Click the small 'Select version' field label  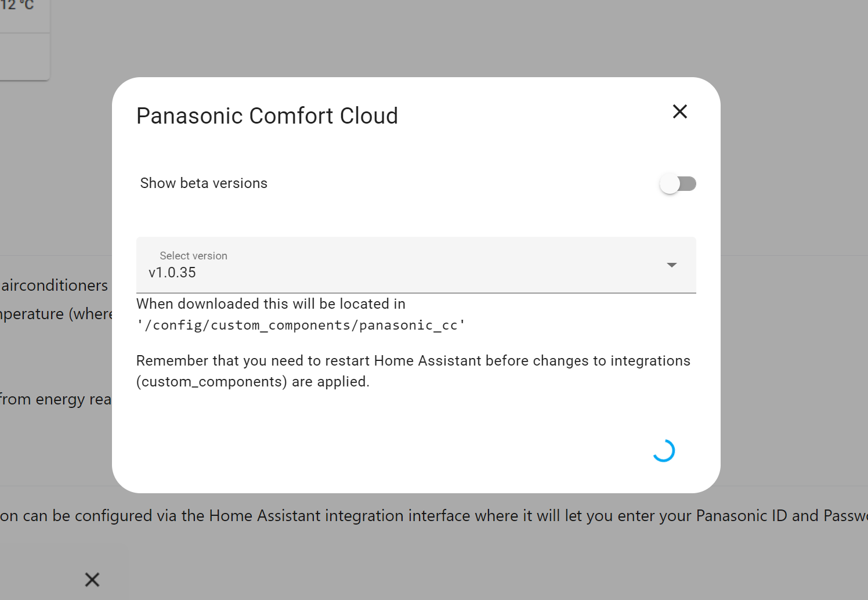click(193, 256)
